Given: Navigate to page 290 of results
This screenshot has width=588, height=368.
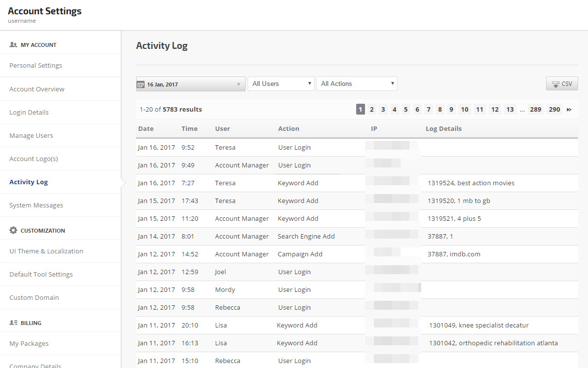Looking at the screenshot, I should 554,110.
